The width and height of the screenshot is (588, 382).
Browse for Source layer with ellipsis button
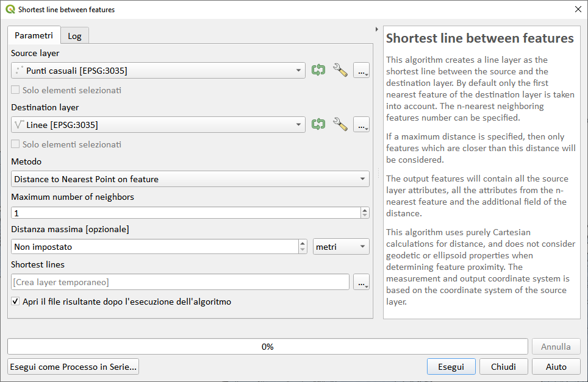(361, 71)
